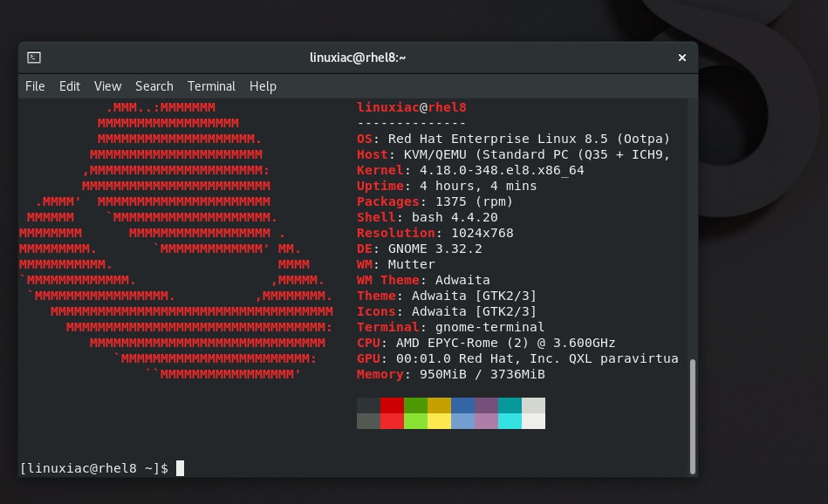This screenshot has width=828, height=504.
Task: Click the Memory value 950MiB / 3736MiB
Action: click(x=482, y=374)
